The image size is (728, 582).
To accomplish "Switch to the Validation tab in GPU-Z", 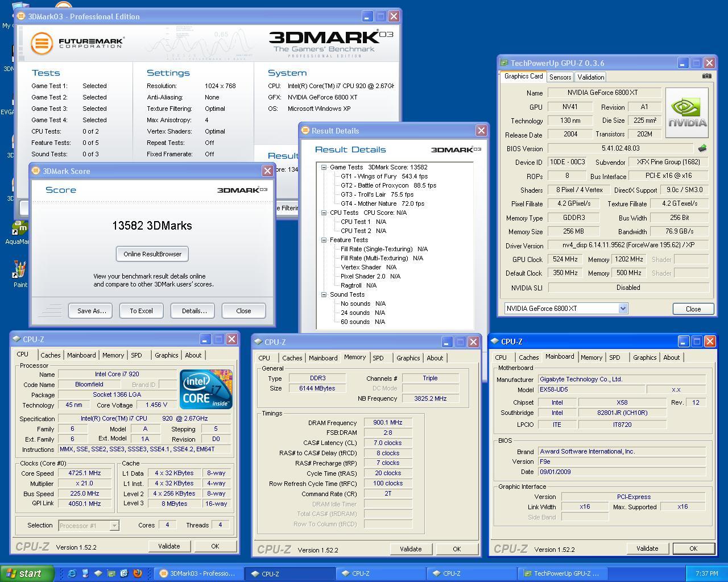I will click(x=590, y=77).
